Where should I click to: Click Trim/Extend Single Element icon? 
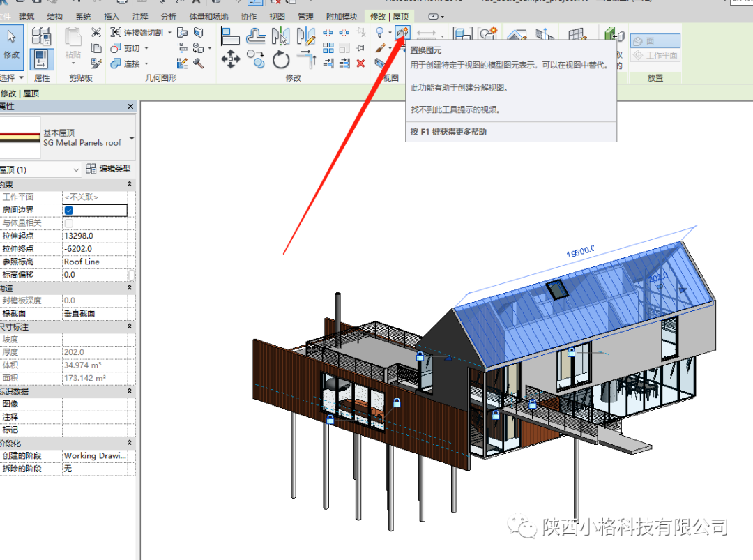click(328, 63)
